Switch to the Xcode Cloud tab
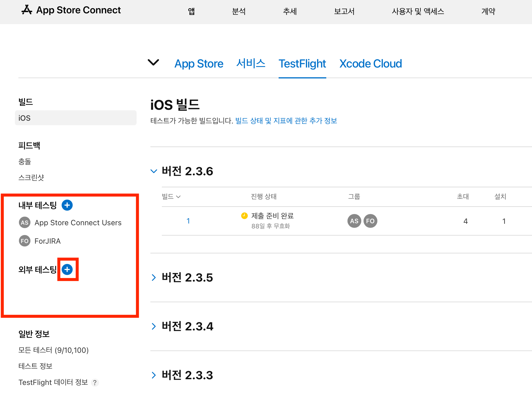532x393 pixels. pyautogui.click(x=370, y=64)
